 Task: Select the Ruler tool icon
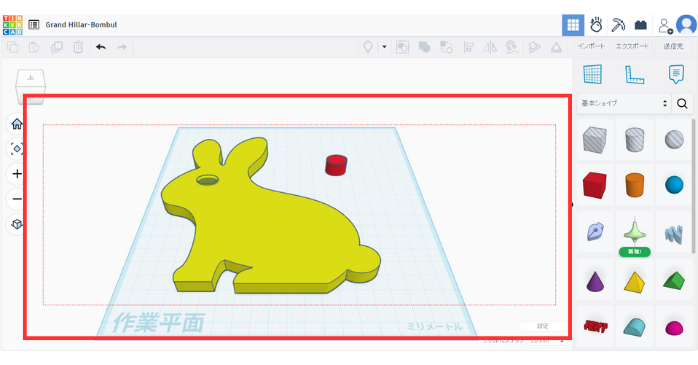[634, 75]
